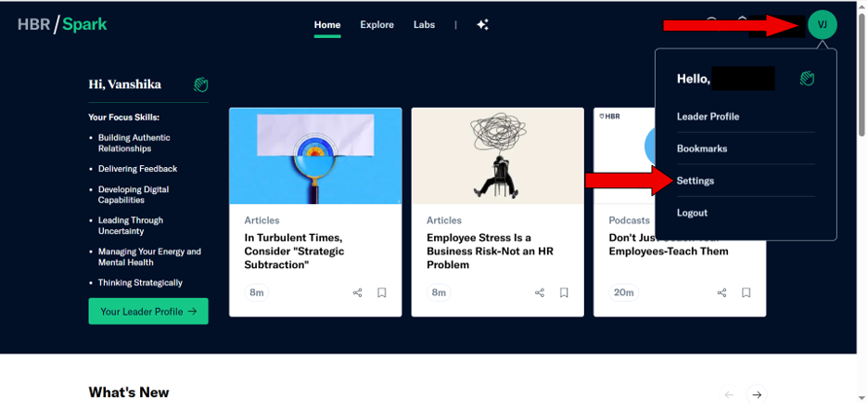
Task: Share the Employee Stress article
Action: coord(540,293)
